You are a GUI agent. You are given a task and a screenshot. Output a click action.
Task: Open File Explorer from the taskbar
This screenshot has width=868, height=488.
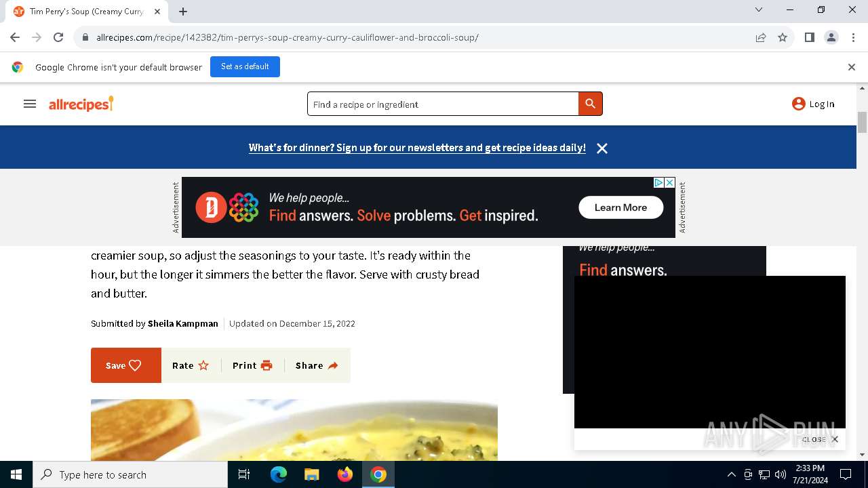[312, 474]
